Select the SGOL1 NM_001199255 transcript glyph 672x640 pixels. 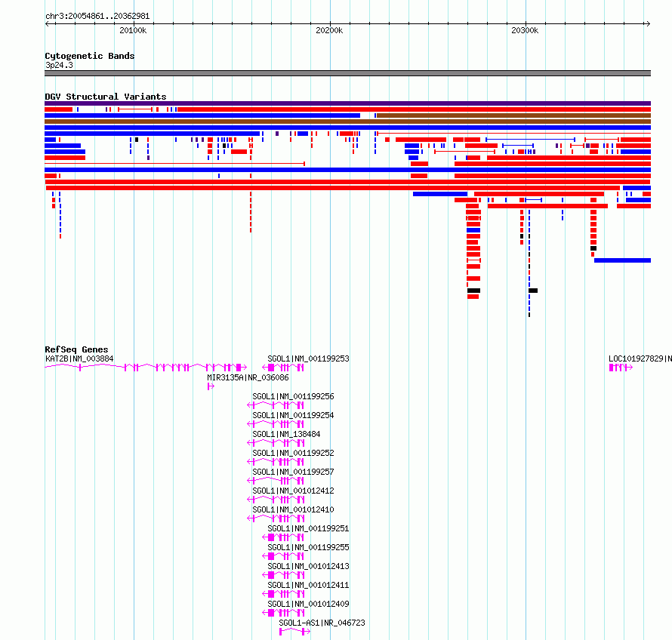pos(283,556)
